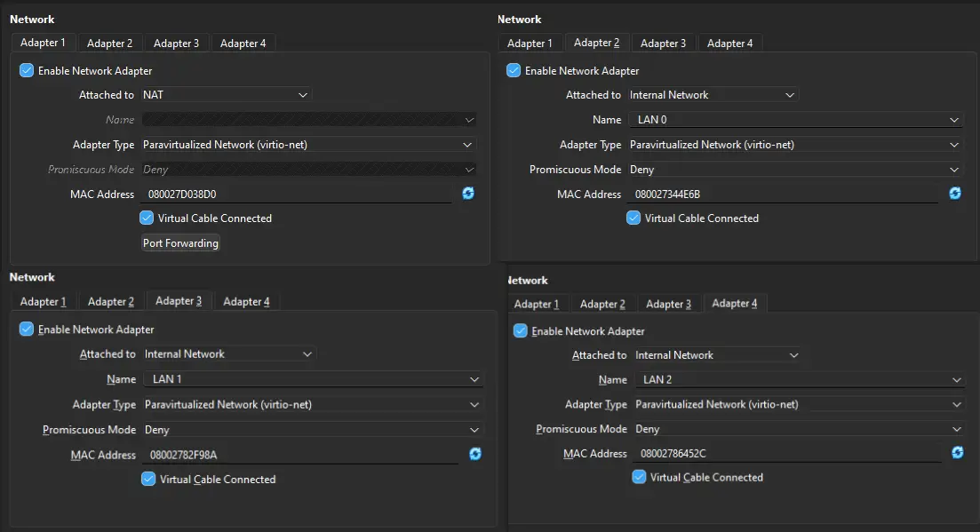This screenshot has height=532, width=980.
Task: Uncheck Virtual Cable Connected above Port Forwarding
Action: [x=147, y=218]
